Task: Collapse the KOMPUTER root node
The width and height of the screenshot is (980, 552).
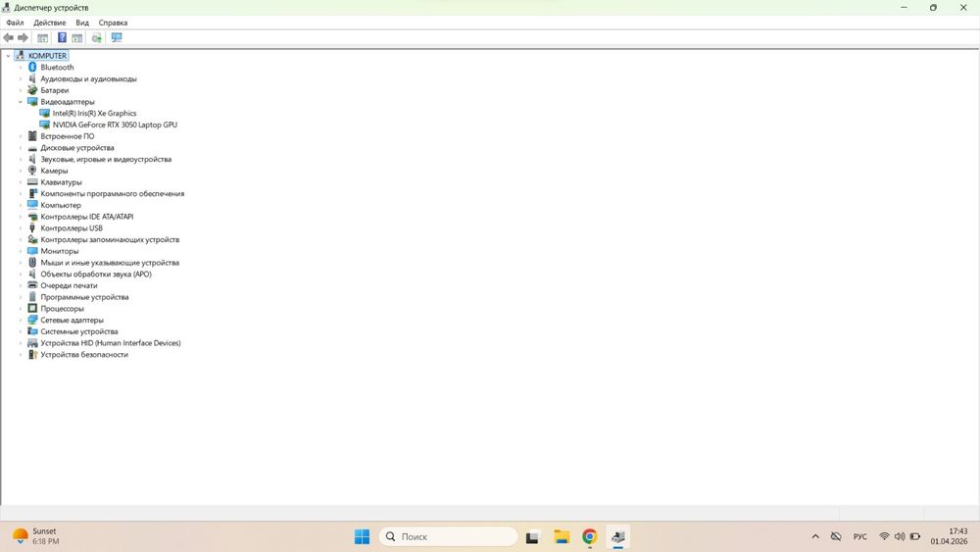Action: pyautogui.click(x=8, y=56)
